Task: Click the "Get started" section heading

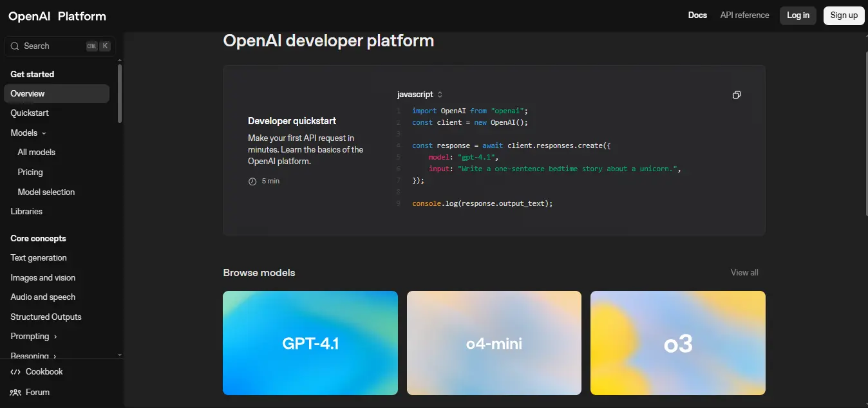Action: click(32, 75)
